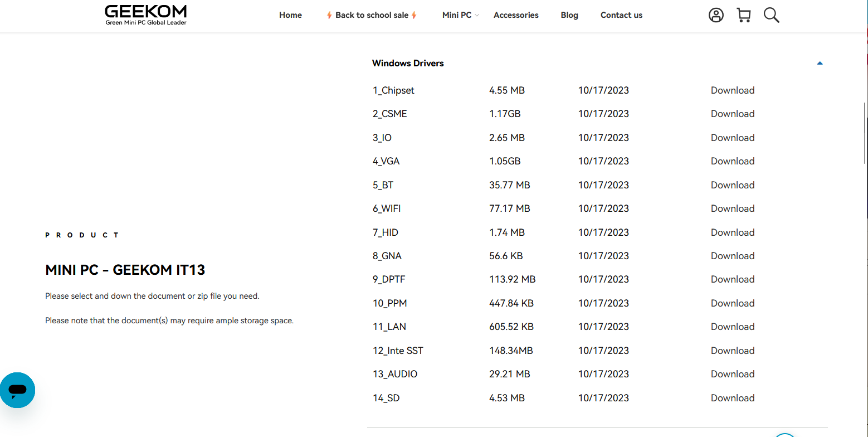Click the 77.17 MB file size

click(x=510, y=208)
